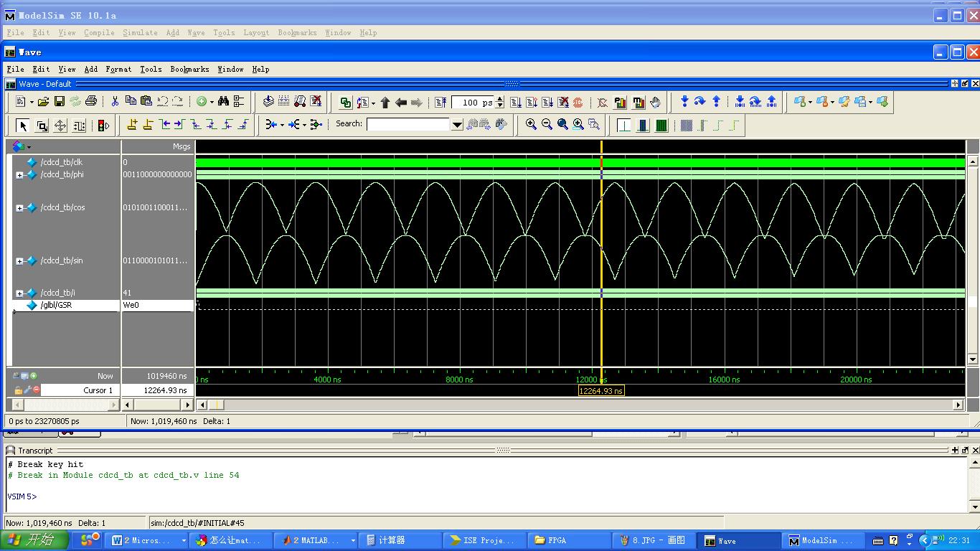The width and height of the screenshot is (980, 551).
Task: Insert a new cursor with the yellow plus icon
Action: [132, 125]
